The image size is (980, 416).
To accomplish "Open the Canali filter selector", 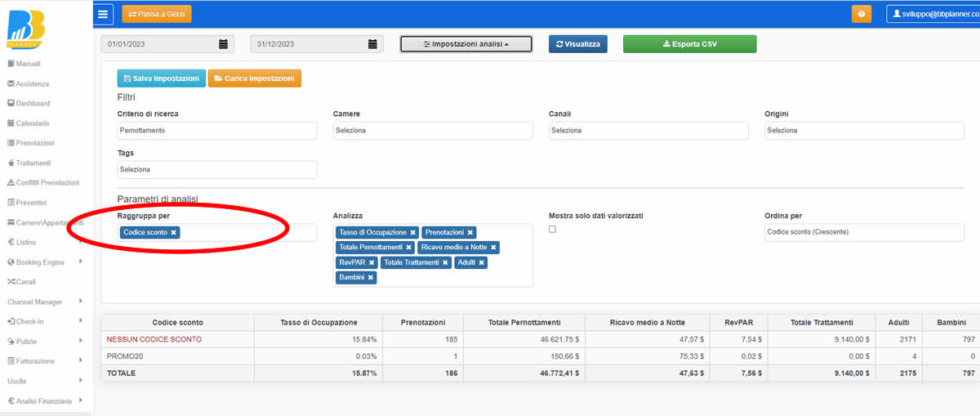I will pos(648,131).
